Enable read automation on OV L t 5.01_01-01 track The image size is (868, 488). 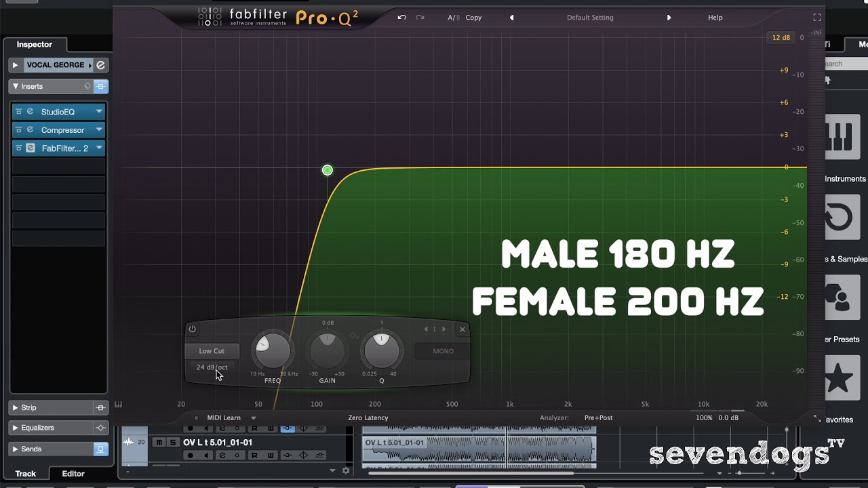click(254, 455)
